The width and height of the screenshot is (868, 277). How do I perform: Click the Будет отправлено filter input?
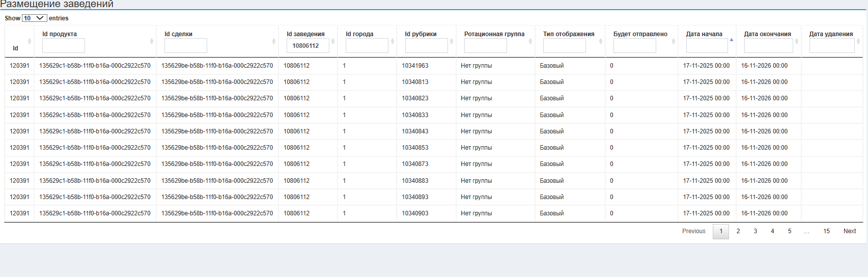(634, 46)
